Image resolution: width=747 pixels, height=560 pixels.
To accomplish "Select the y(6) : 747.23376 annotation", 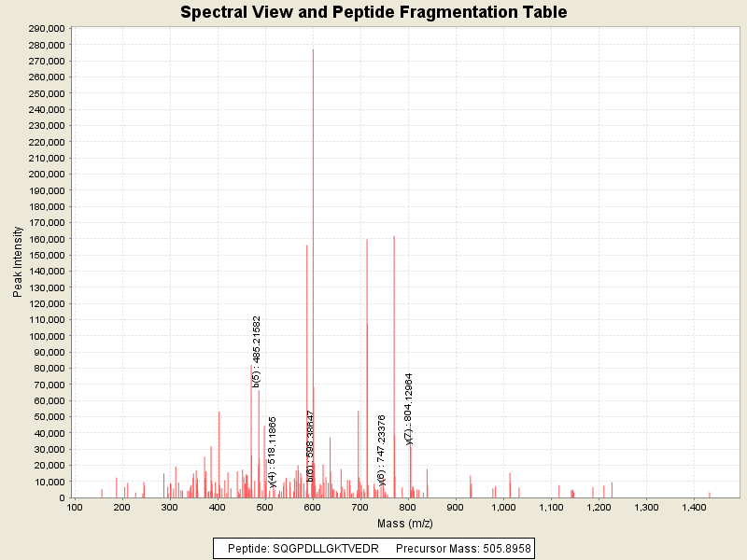I will (382, 451).
